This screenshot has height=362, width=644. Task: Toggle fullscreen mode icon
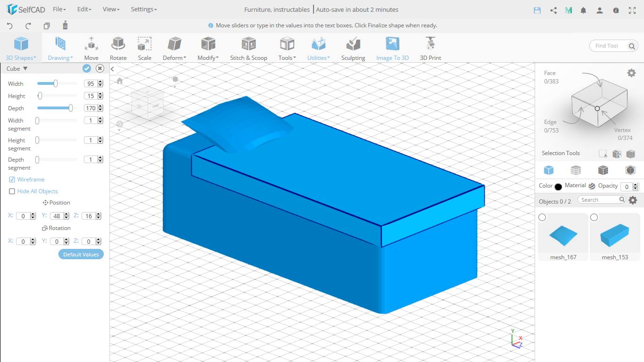(632, 10)
